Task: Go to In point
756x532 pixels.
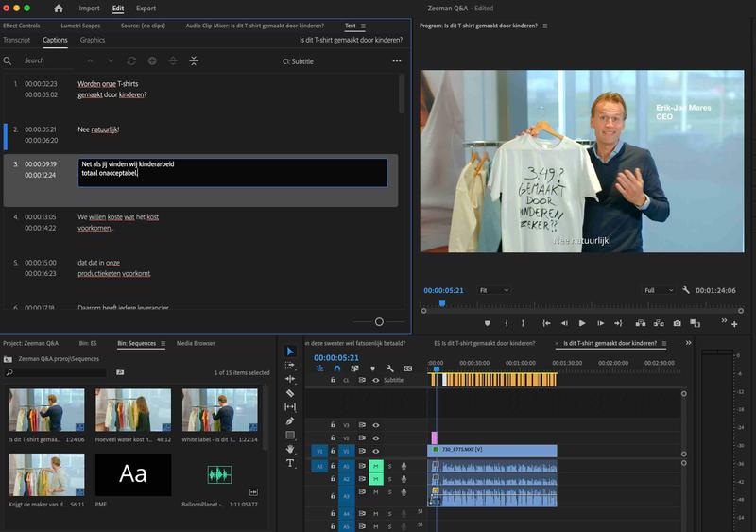Action: [546, 323]
